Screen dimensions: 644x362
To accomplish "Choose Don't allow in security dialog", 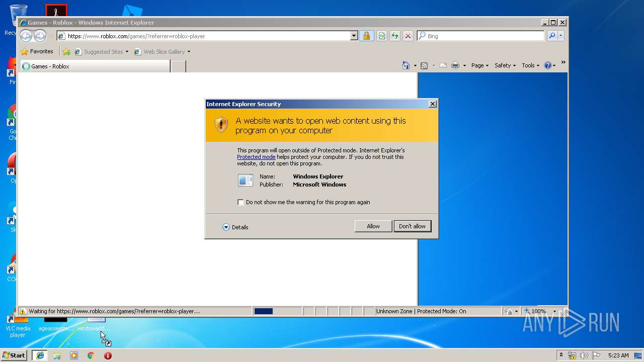I will pyautogui.click(x=412, y=226).
